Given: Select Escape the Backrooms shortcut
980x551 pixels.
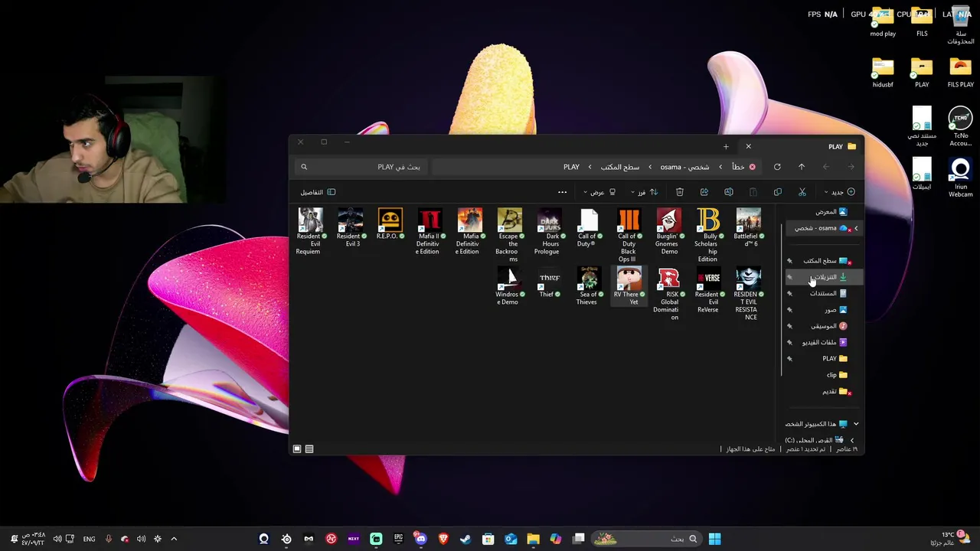Looking at the screenshot, I should [509, 235].
